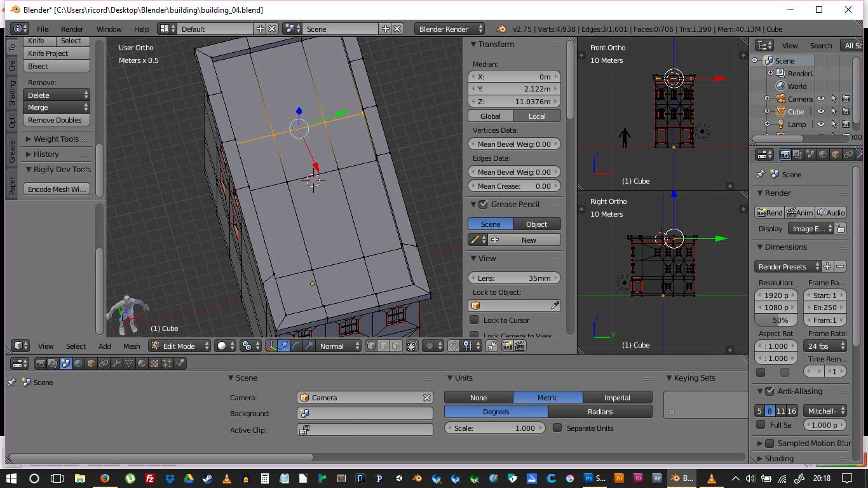868x488 pixels.
Task: Open the Object constraints chain icon tab
Action: (104, 363)
